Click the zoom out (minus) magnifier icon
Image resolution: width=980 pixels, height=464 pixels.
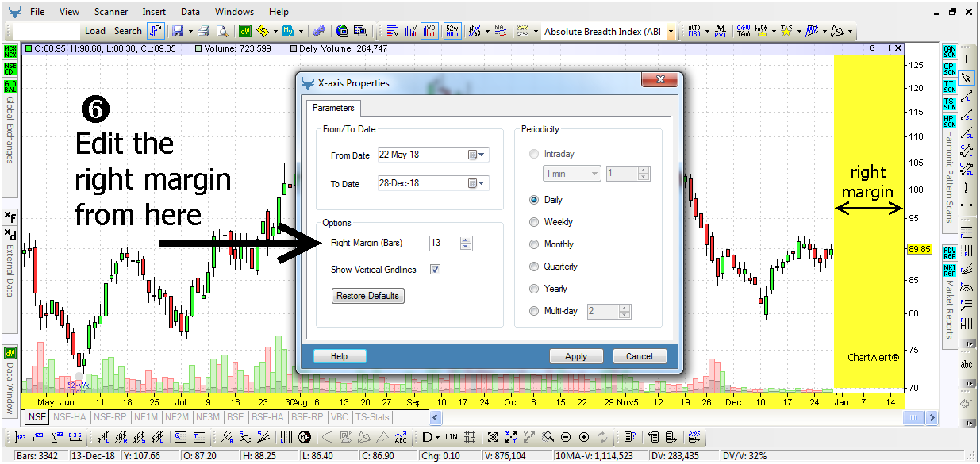click(x=566, y=437)
